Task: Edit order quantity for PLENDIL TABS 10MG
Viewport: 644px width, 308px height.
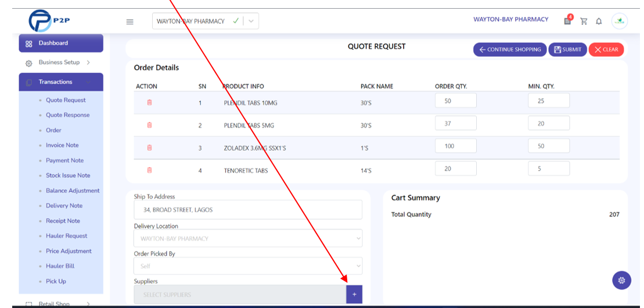Action: pos(455,100)
